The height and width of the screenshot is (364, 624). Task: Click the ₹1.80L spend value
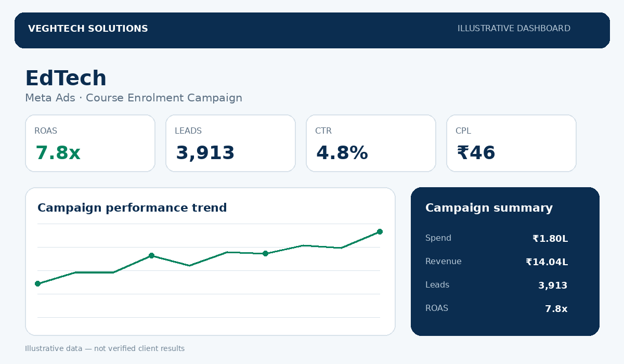coord(550,239)
